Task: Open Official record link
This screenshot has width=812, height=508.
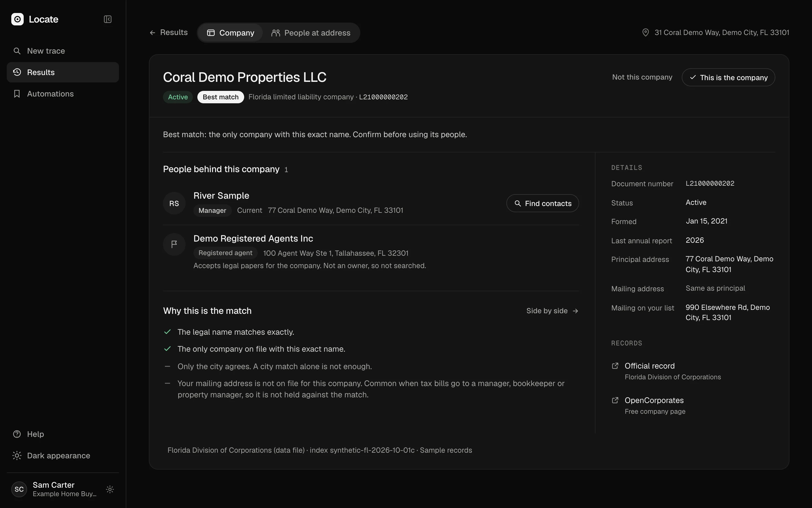Action: (649, 366)
